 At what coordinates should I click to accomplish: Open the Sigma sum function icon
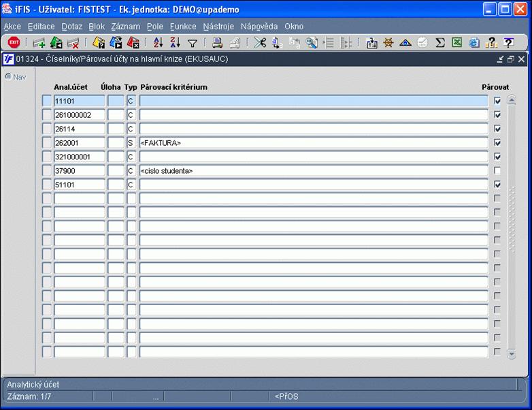click(x=440, y=42)
